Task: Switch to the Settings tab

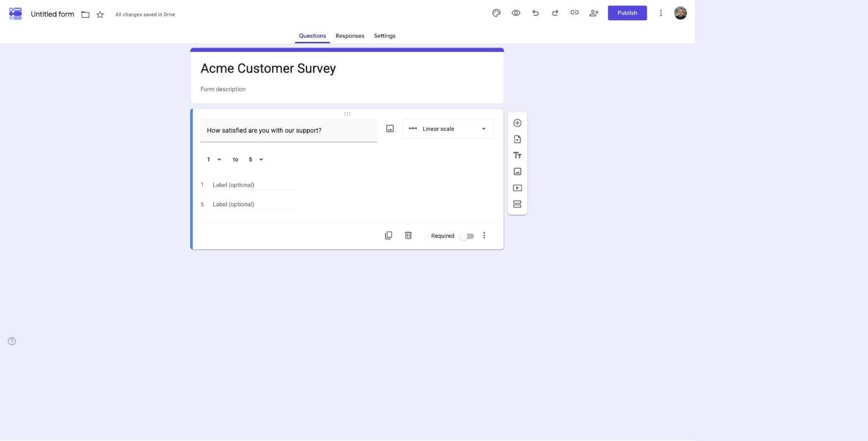Action: (x=385, y=36)
